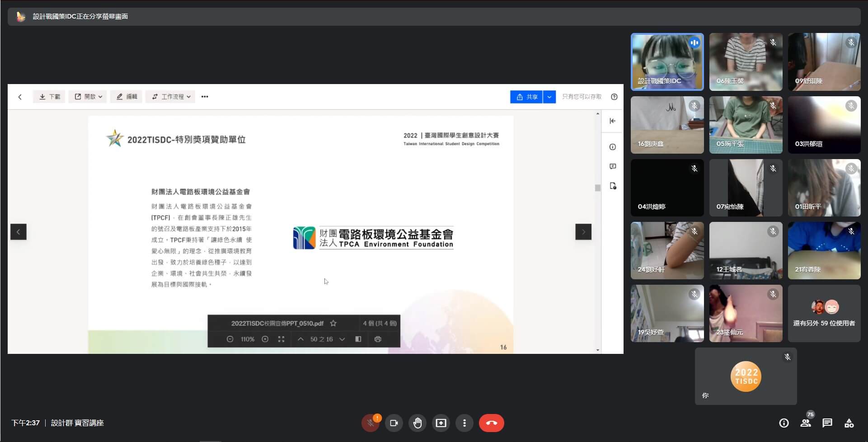Image resolution: width=868 pixels, height=442 pixels.
Task: Toggle PDF sidebar view in viewer bar
Action: [358, 339]
